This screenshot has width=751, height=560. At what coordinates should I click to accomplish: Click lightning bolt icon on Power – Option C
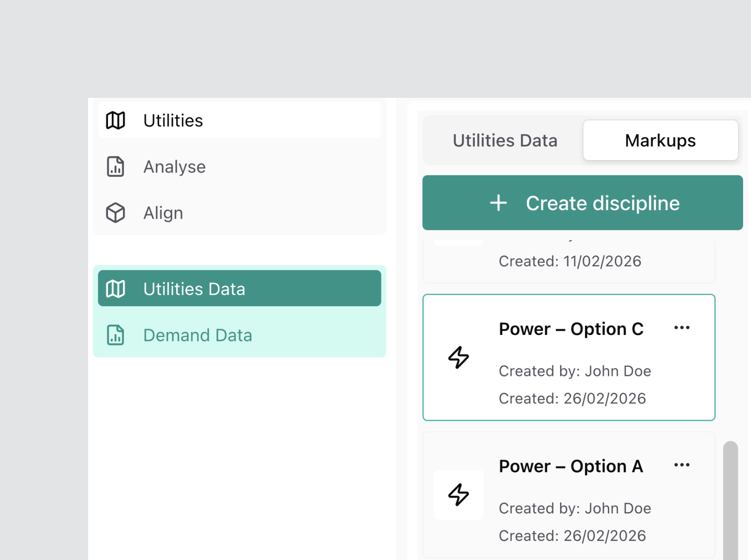pyautogui.click(x=458, y=357)
